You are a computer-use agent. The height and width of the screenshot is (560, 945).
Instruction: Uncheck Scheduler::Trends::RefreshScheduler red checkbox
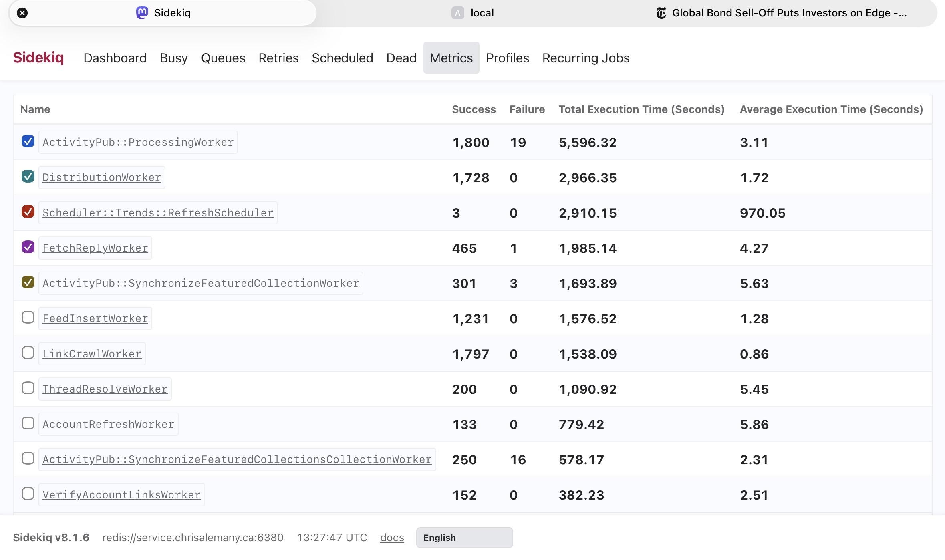pos(28,212)
